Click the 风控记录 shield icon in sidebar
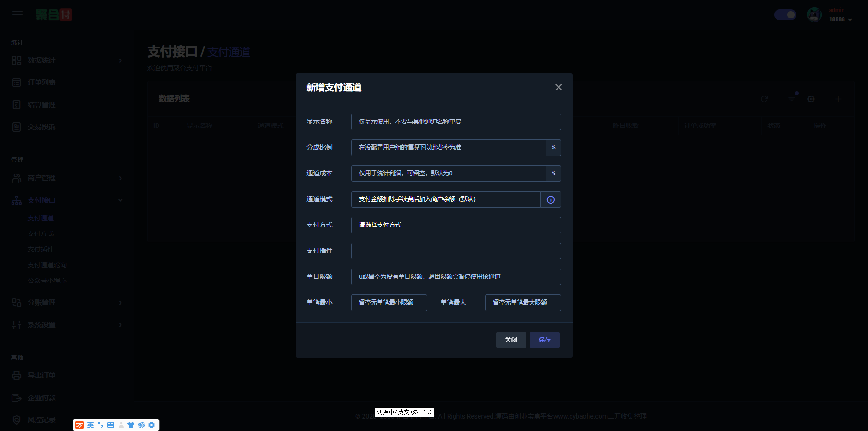Image resolution: width=868 pixels, height=431 pixels. coord(17,419)
